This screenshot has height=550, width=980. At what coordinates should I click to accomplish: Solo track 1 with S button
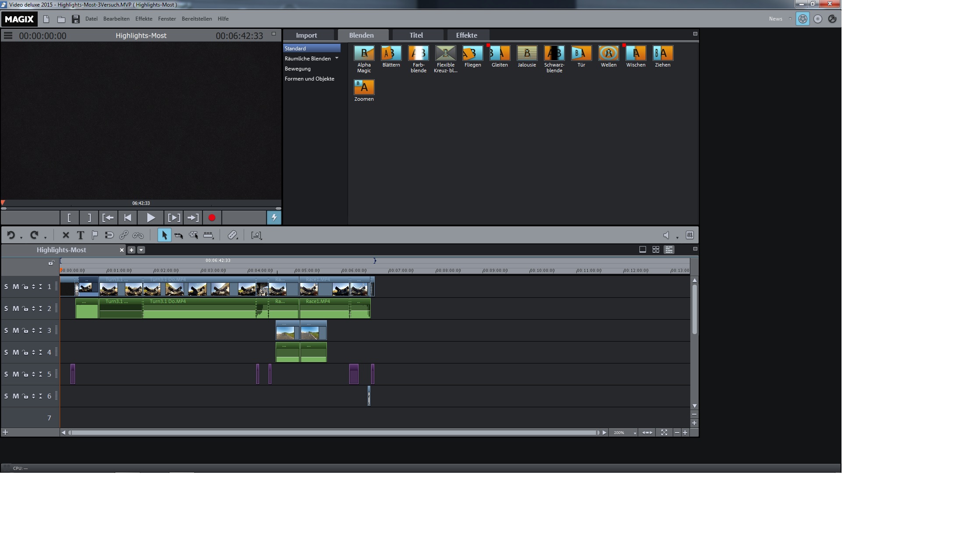(6, 287)
